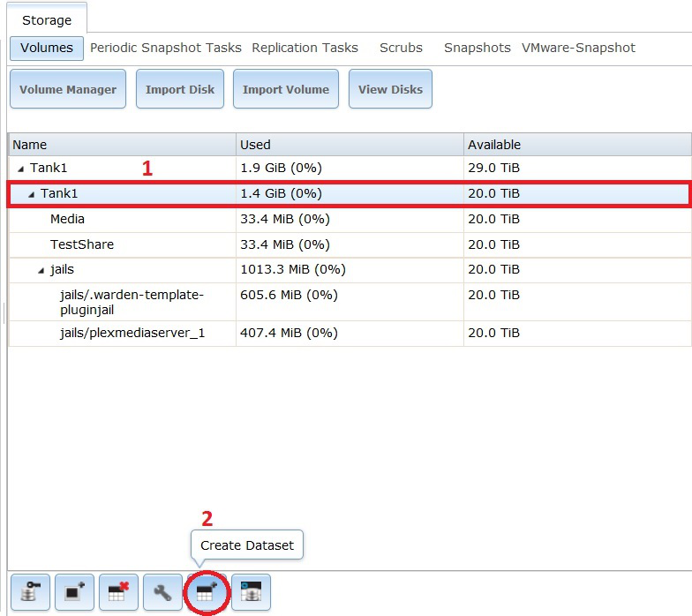692x616 pixels.
Task: Click the circled Create Dataset icon
Action: [x=206, y=593]
